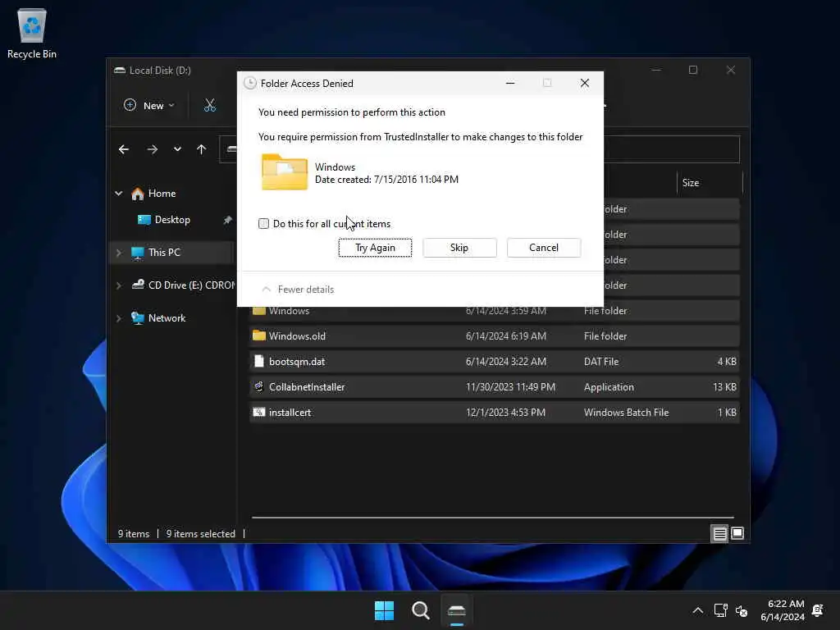The height and width of the screenshot is (630, 840).
Task: Go back with the left arrow button
Action: point(124,149)
